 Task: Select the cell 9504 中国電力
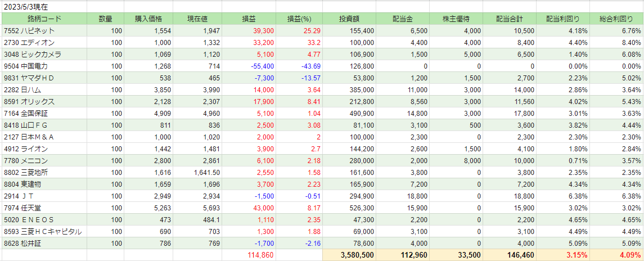tap(44, 66)
